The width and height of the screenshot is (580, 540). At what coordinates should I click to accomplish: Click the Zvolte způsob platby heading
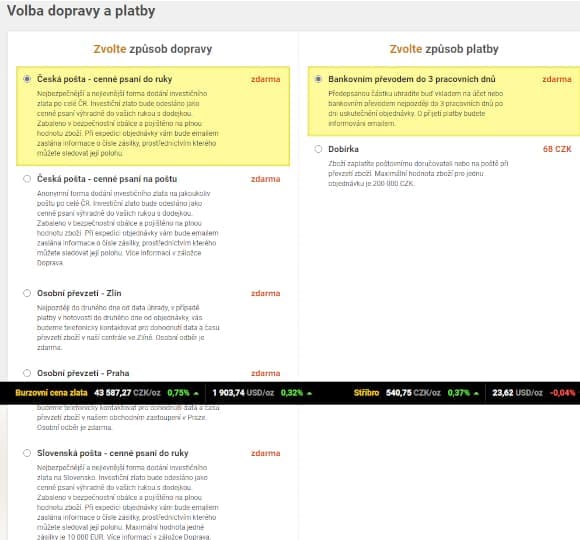pyautogui.click(x=444, y=49)
